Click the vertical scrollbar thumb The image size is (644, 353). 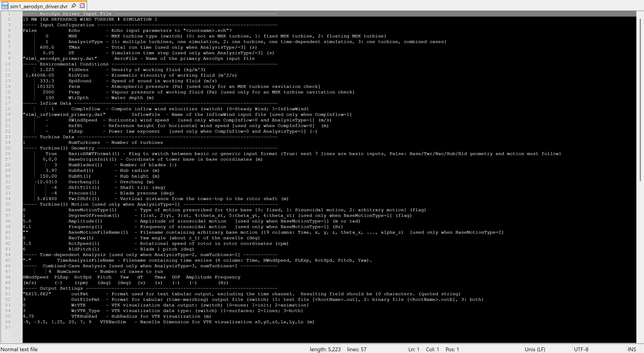[x=641, y=100]
